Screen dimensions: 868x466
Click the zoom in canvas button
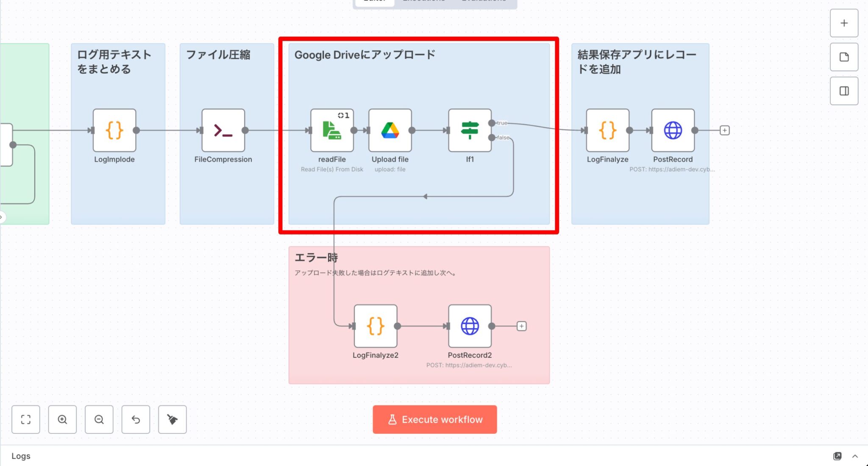62,419
